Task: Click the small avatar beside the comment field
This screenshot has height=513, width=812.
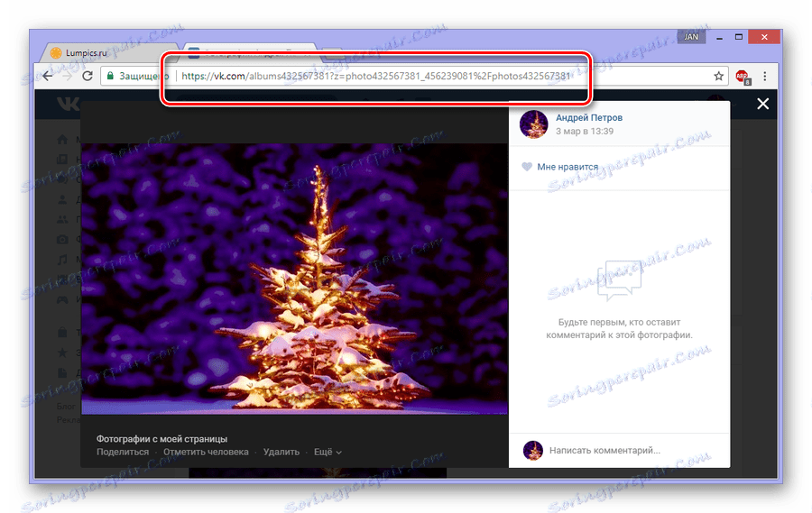Action: point(533,451)
